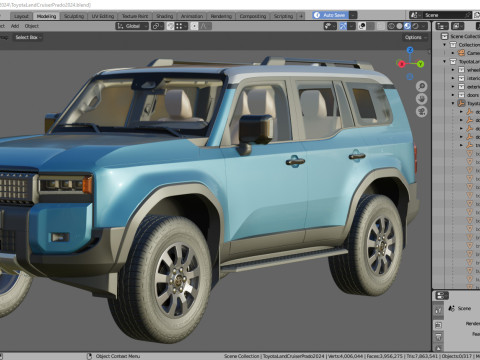
Task: Open the Compositing workspace tab
Action: 253,16
